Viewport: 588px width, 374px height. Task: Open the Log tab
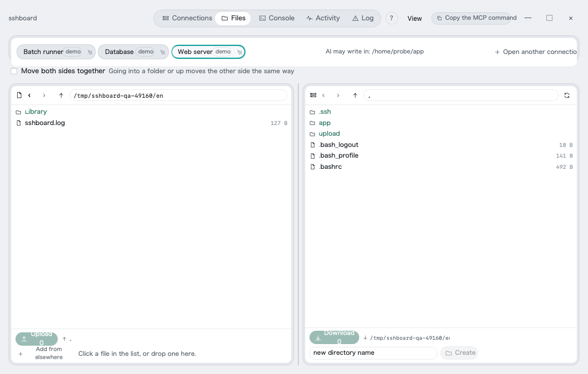(362, 18)
